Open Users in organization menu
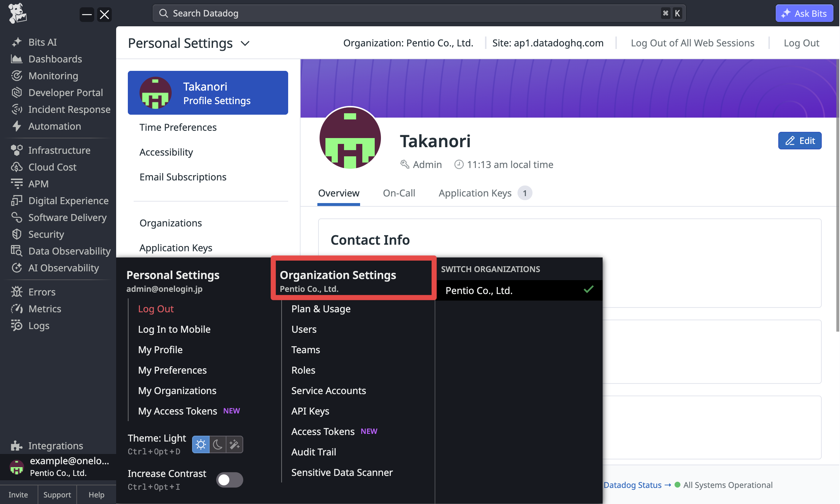This screenshot has height=504, width=840. (304, 329)
